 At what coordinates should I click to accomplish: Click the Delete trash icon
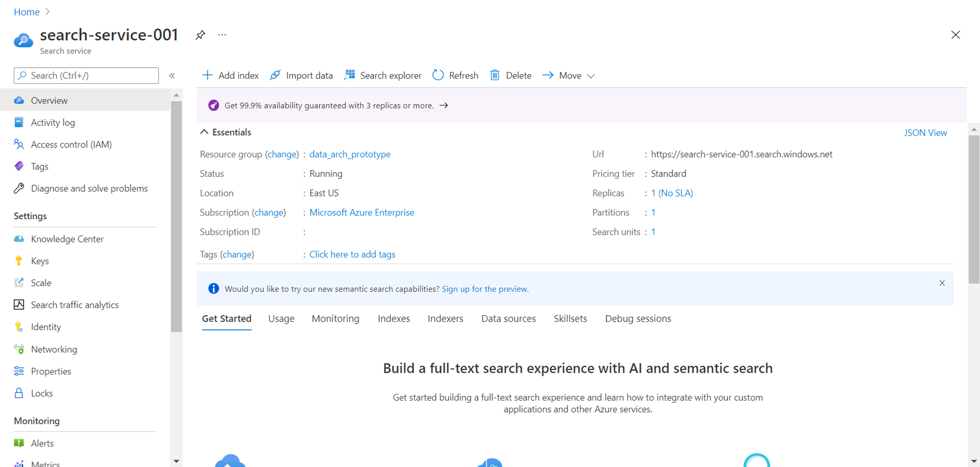point(495,75)
